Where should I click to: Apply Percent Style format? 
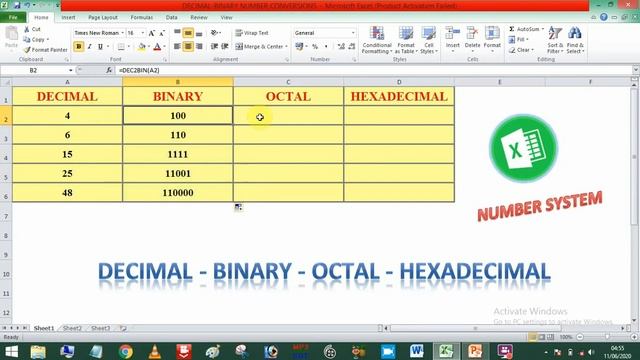pyautogui.click(x=315, y=47)
